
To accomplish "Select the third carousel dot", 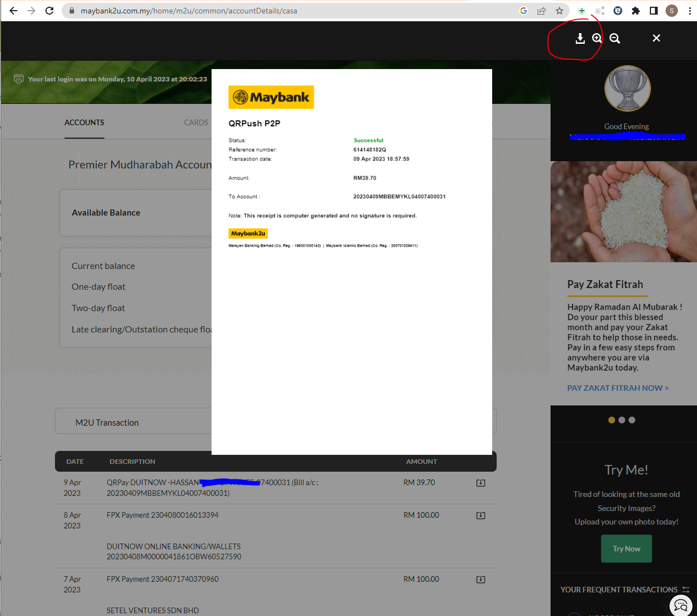I will point(632,420).
